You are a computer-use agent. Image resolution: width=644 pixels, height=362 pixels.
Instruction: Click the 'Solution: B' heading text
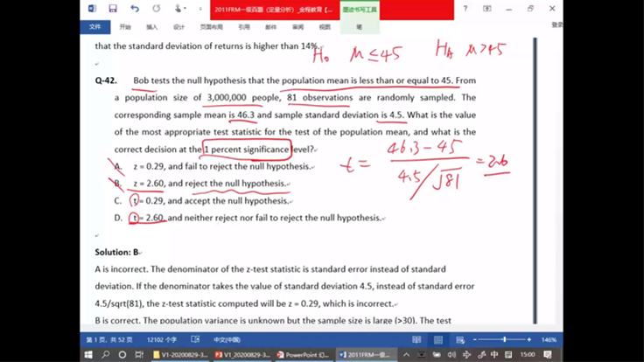(116, 252)
